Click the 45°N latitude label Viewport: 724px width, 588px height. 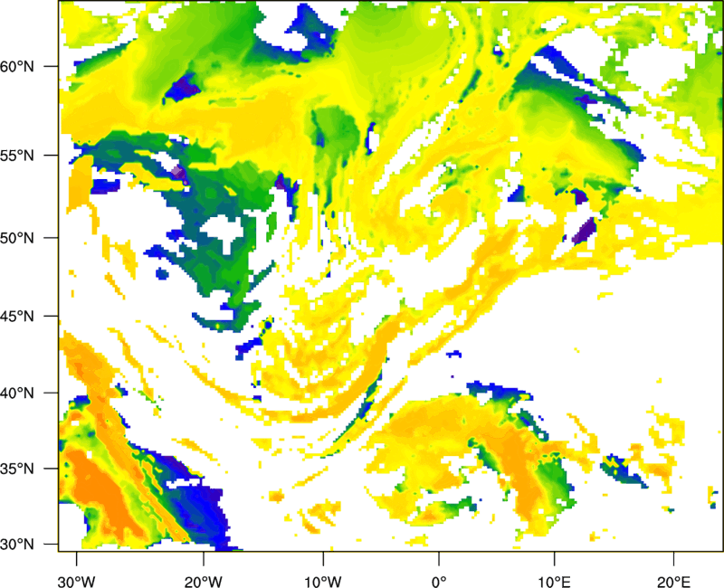tap(17, 317)
